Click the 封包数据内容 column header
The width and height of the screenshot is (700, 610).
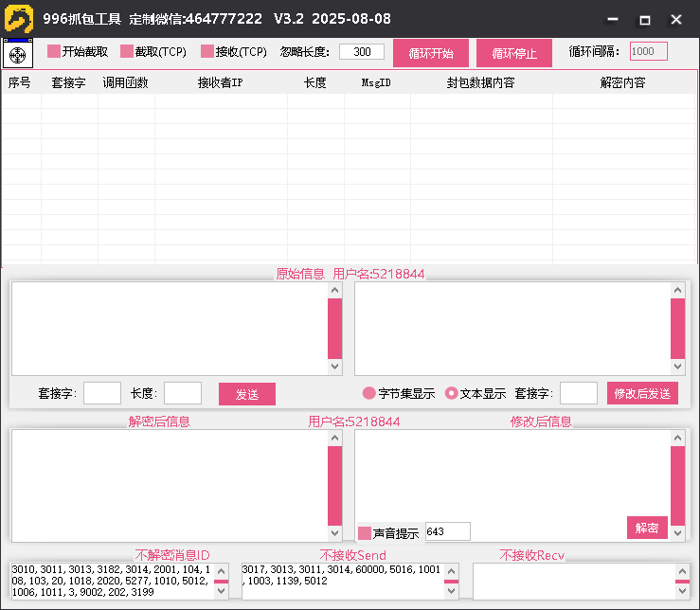(x=480, y=83)
